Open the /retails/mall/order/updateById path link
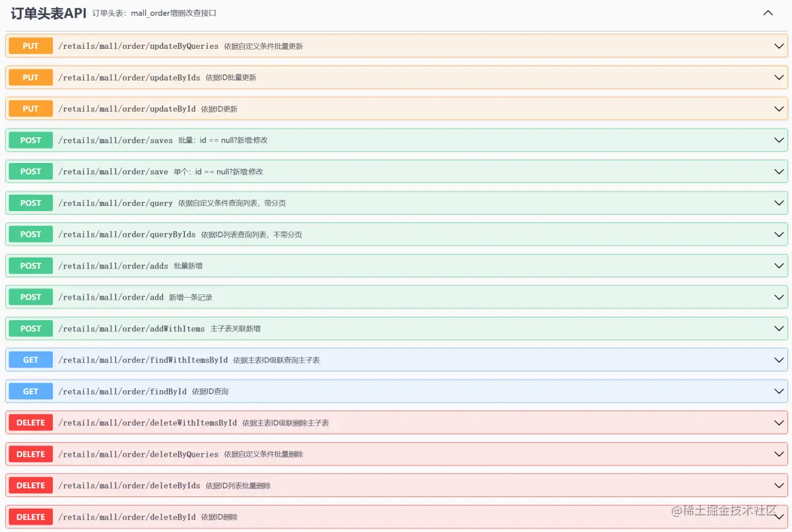Viewport: 792px width, 532px height. (127, 109)
